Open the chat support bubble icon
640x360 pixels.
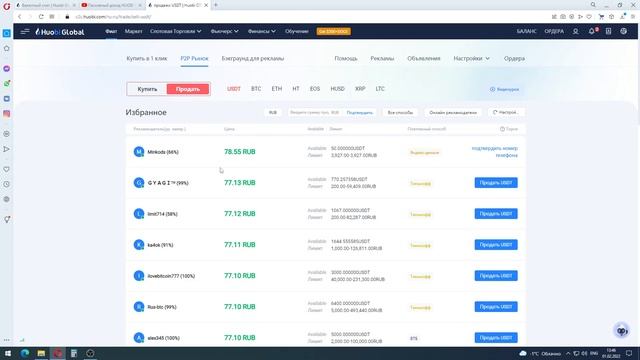pyautogui.click(x=621, y=331)
